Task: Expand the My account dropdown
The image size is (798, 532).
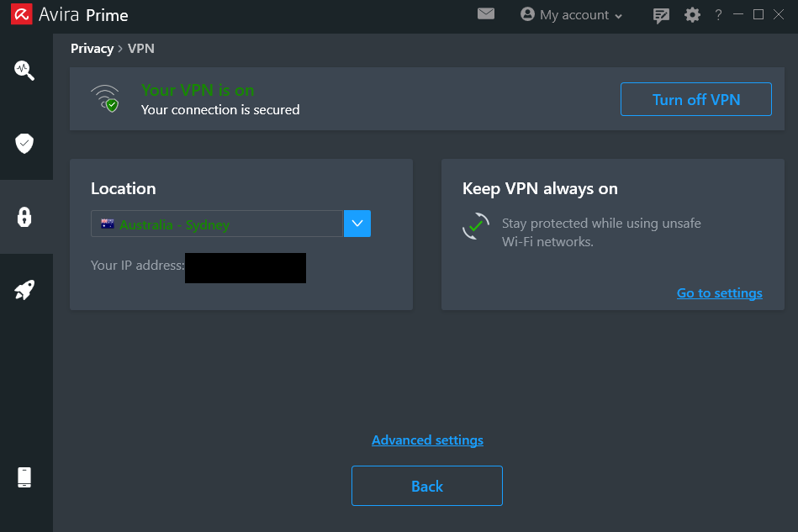Action: [571, 15]
